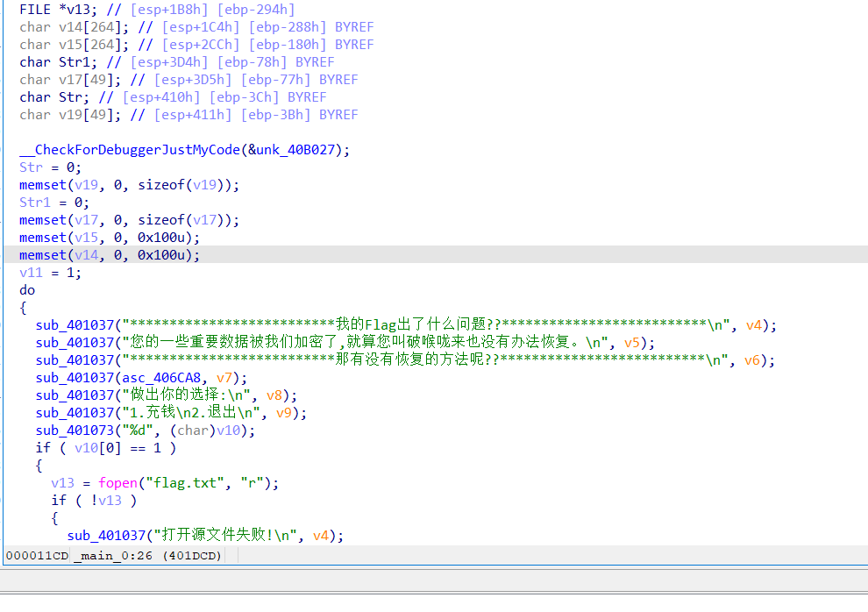Click the 'if ( v10[0] == 1 )' condition
This screenshot has height=612, width=868.
106,448
